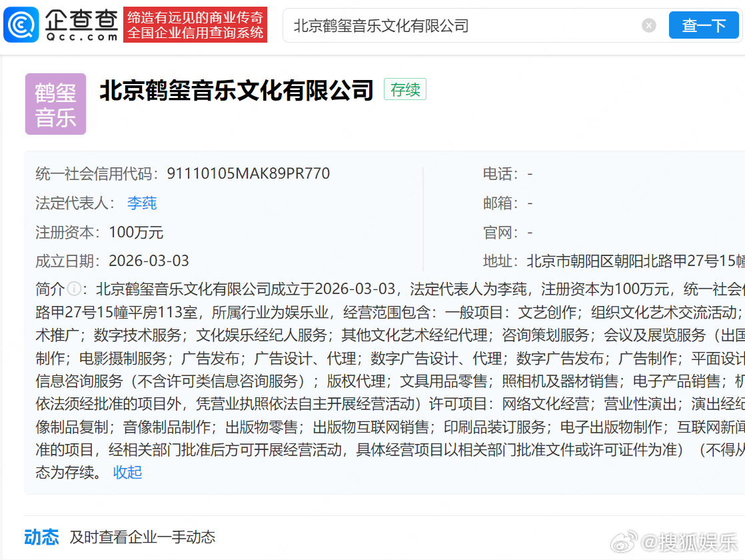Click the registered capital 100万元 value
The height and width of the screenshot is (560, 745).
136,233
